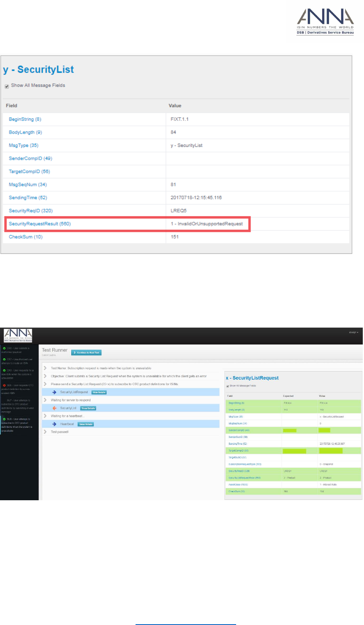
Task: Open SenderCompID (49) link in SecurityList table
Action: point(31,159)
